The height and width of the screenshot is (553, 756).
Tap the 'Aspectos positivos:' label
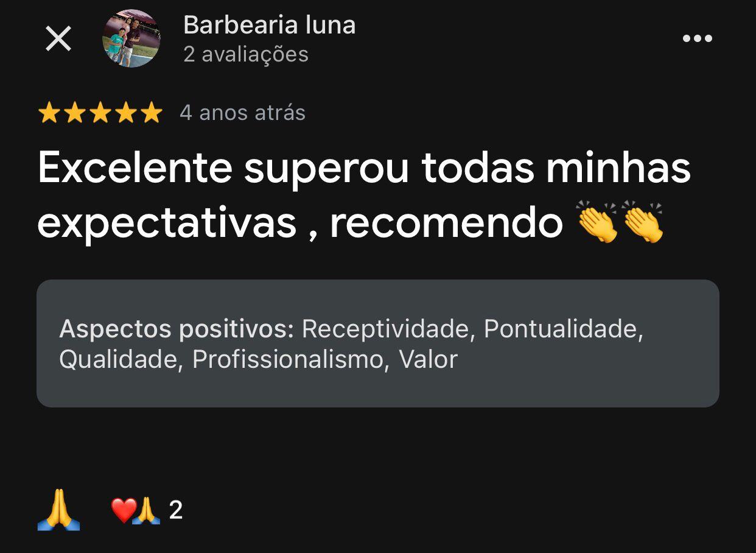(177, 329)
